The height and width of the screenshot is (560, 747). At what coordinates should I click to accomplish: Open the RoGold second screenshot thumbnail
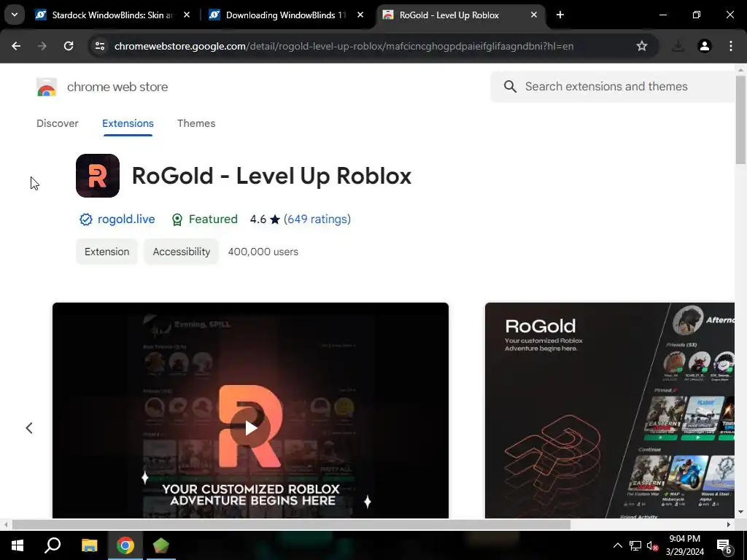pos(610,411)
